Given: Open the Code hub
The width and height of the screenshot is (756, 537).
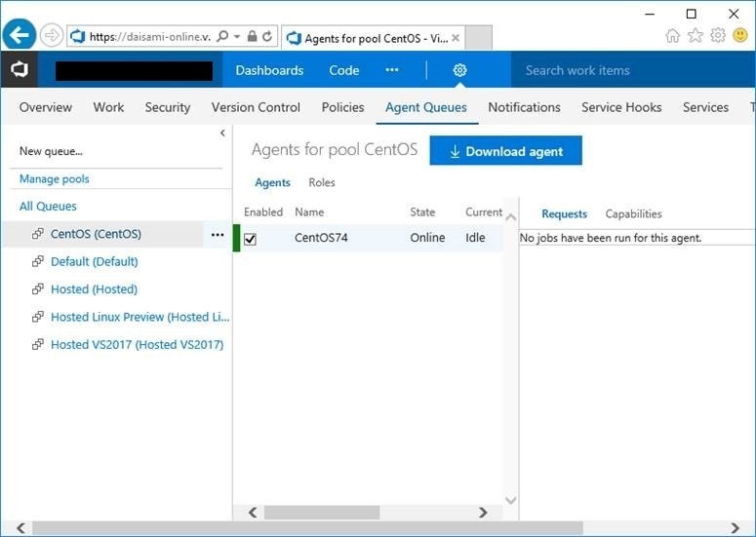Looking at the screenshot, I should point(343,70).
